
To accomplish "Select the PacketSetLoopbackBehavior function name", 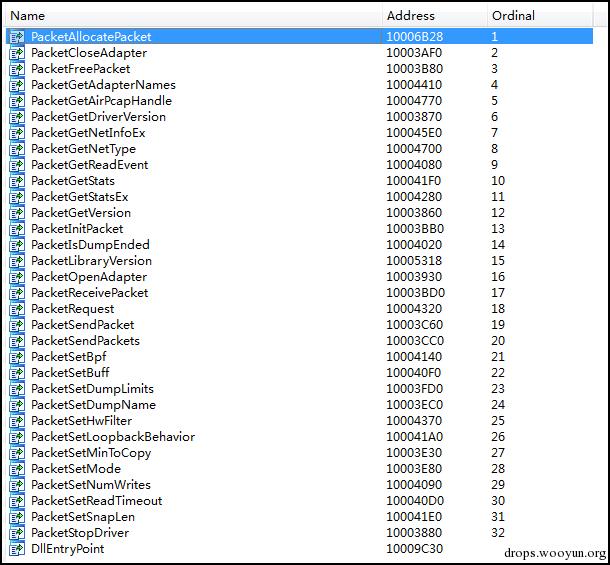I will [113, 437].
